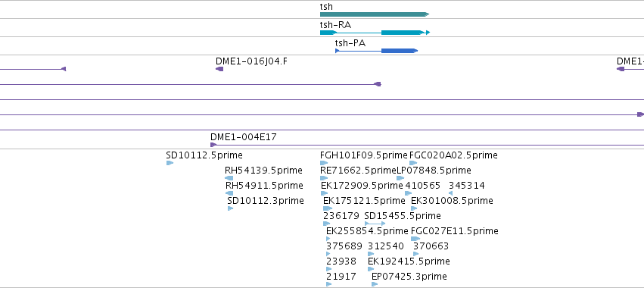Click the FGC027E11.5prime label
Image resolution: width=644 pixels, height=288 pixels.
click(455, 231)
